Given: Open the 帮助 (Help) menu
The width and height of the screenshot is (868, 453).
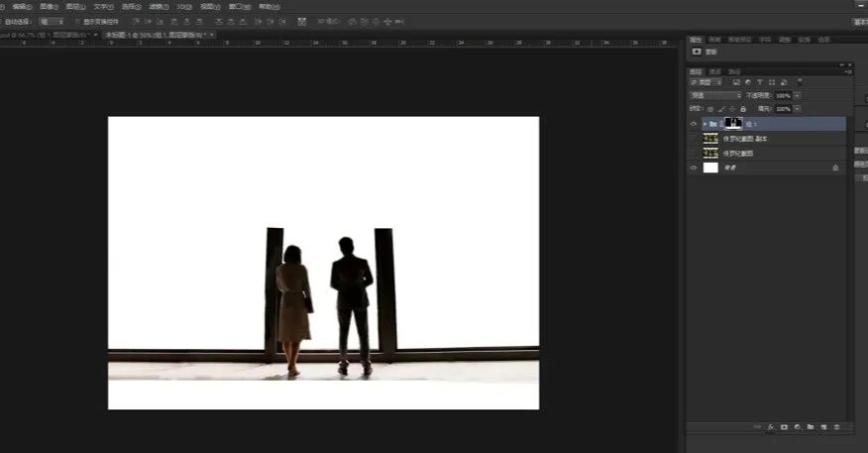Looking at the screenshot, I should point(270,7).
